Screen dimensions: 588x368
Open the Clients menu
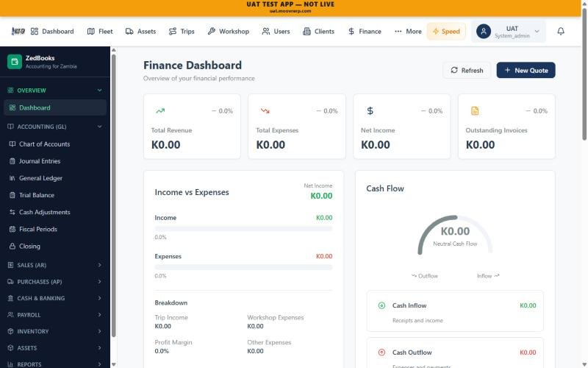pyautogui.click(x=318, y=31)
